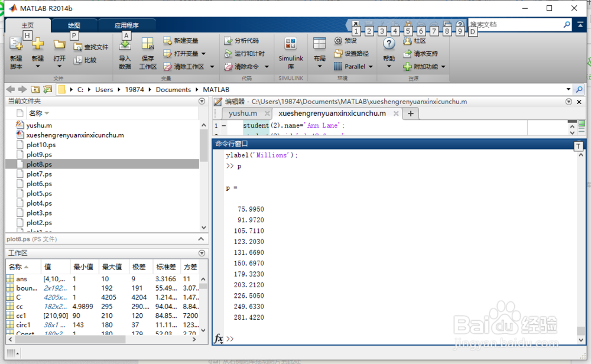
Task: Click the Run and Time icon
Action: coord(228,54)
